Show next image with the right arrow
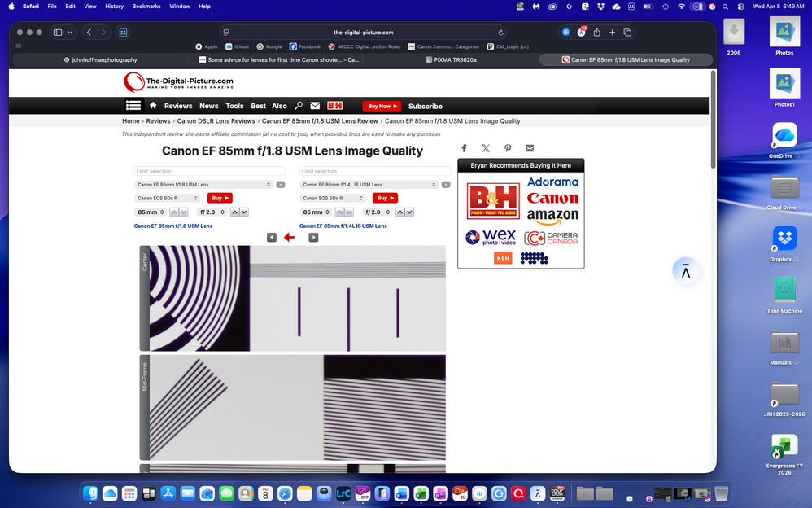Image resolution: width=812 pixels, height=508 pixels. pos(313,238)
